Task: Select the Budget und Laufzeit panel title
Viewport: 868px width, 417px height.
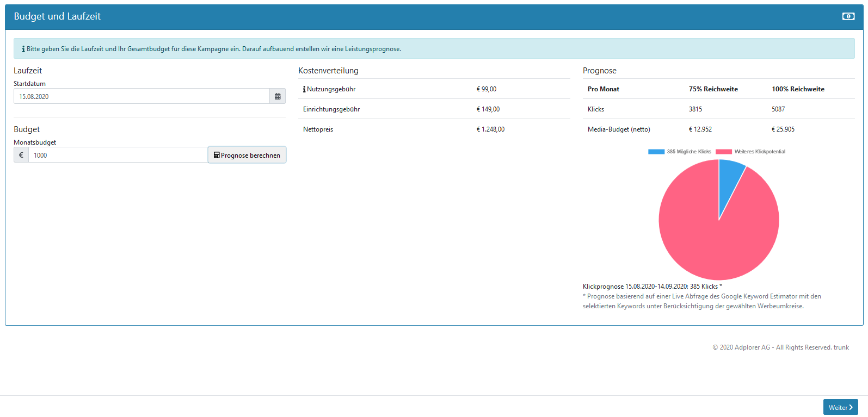Action: (x=57, y=16)
